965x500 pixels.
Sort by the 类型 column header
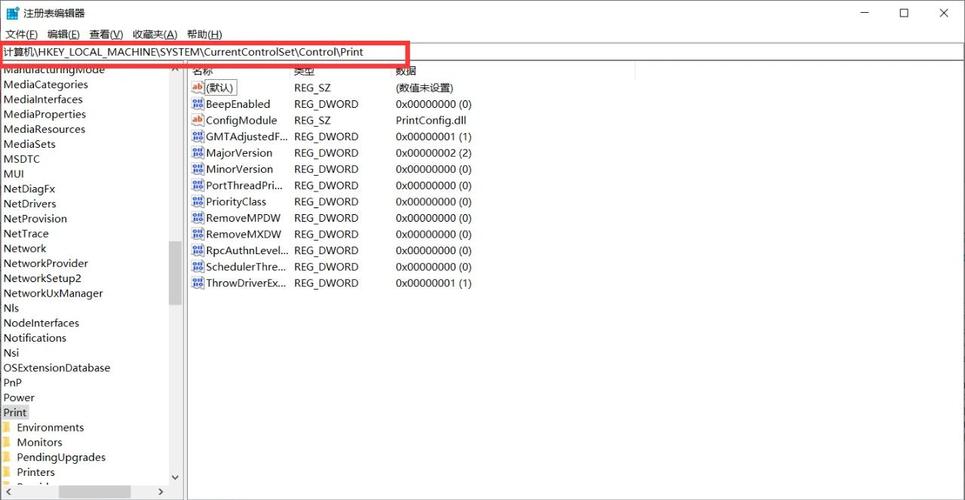tap(304, 71)
